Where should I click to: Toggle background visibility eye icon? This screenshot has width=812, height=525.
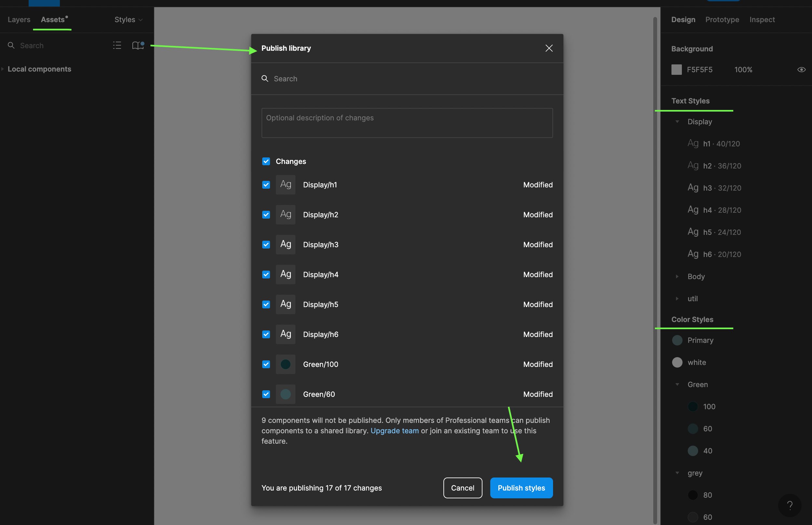tap(801, 70)
